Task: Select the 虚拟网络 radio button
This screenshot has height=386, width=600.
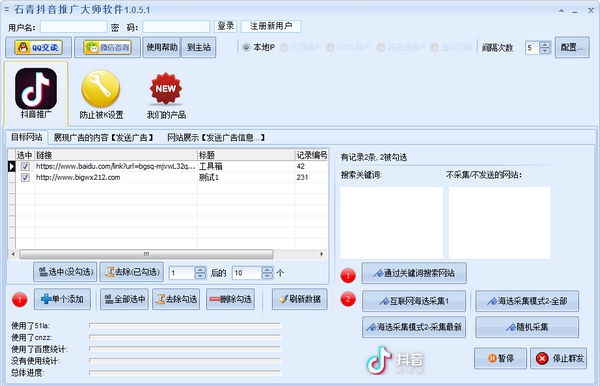Action: tap(434, 47)
